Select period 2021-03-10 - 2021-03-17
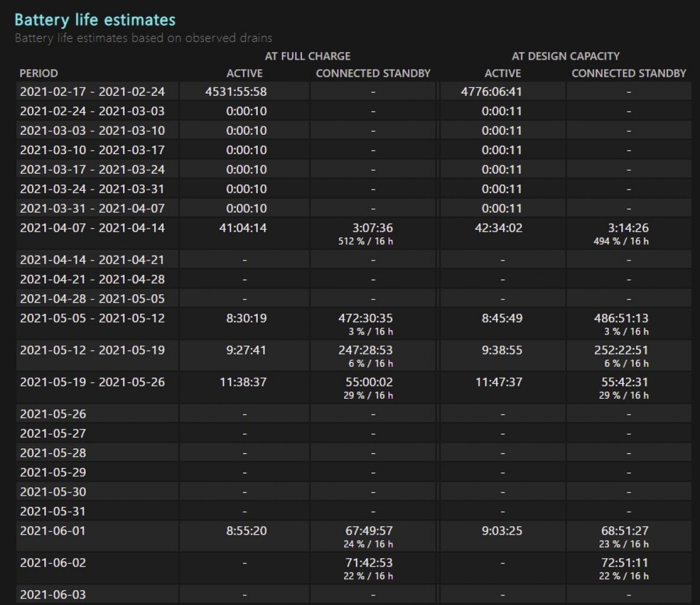The height and width of the screenshot is (605, 700). click(x=92, y=150)
